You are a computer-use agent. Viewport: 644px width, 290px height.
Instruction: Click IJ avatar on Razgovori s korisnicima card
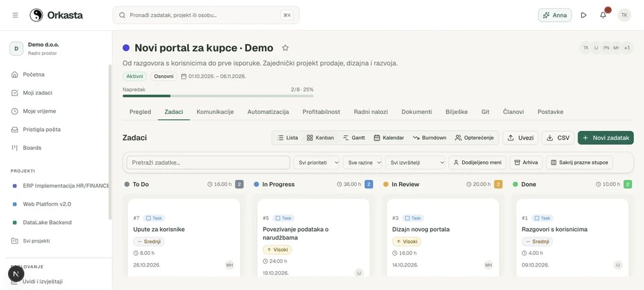tap(618, 265)
